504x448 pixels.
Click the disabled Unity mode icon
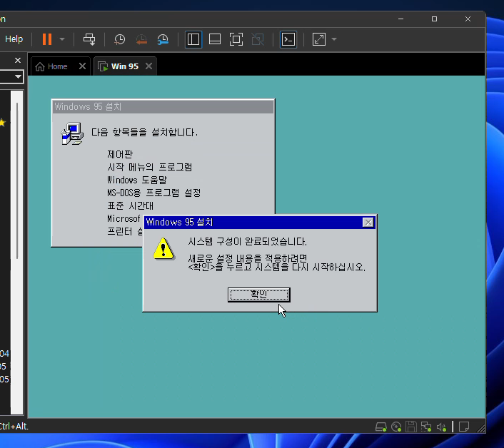258,39
